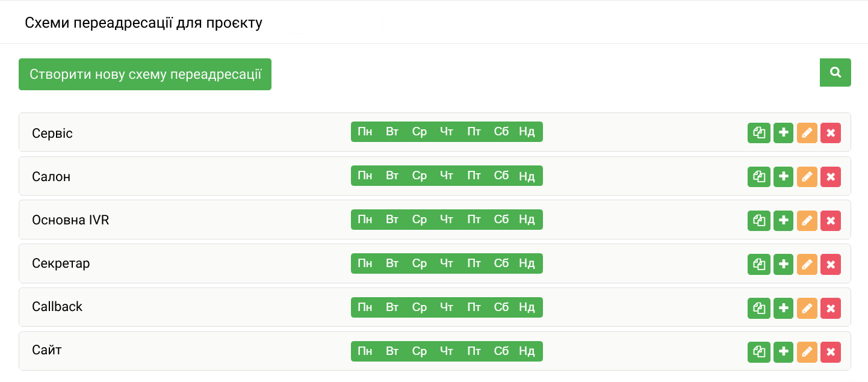Edit the Callback scheme with pencil

(x=807, y=308)
